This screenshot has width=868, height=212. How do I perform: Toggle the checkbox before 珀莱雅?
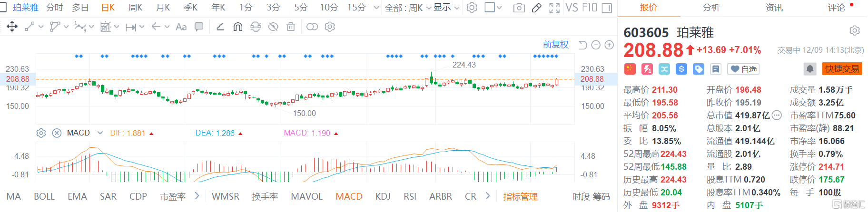click(x=3, y=7)
